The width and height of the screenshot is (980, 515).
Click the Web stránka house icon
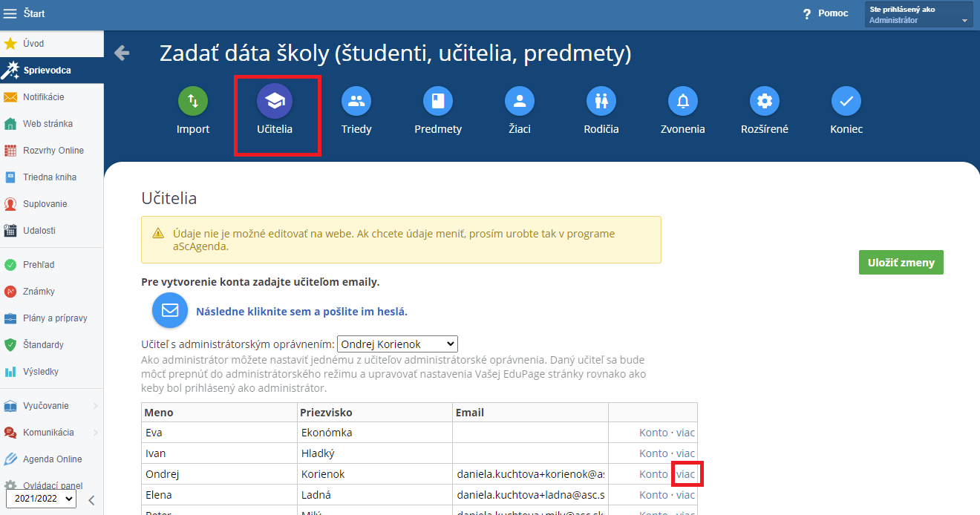pyautogui.click(x=10, y=124)
